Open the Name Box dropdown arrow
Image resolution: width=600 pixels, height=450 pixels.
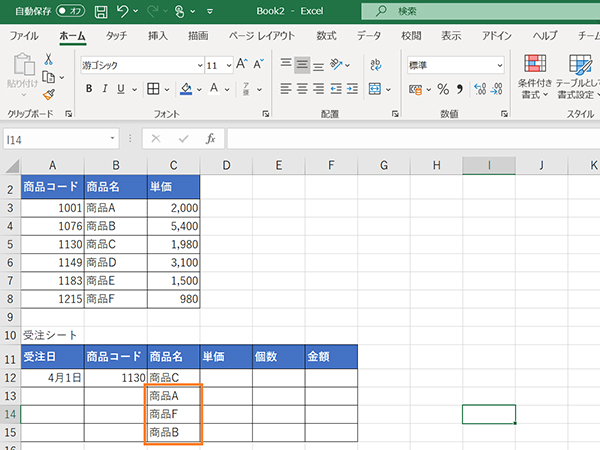coord(112,139)
